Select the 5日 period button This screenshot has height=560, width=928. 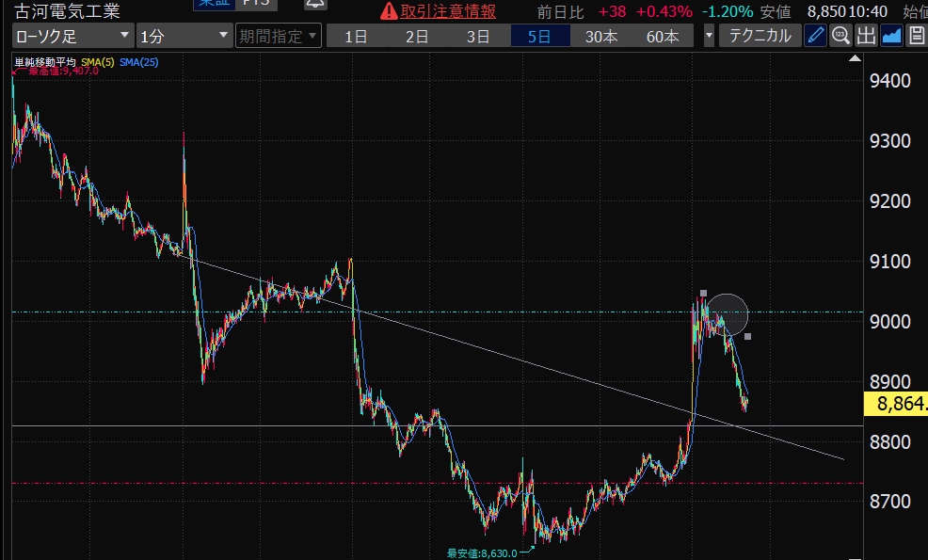pyautogui.click(x=539, y=37)
